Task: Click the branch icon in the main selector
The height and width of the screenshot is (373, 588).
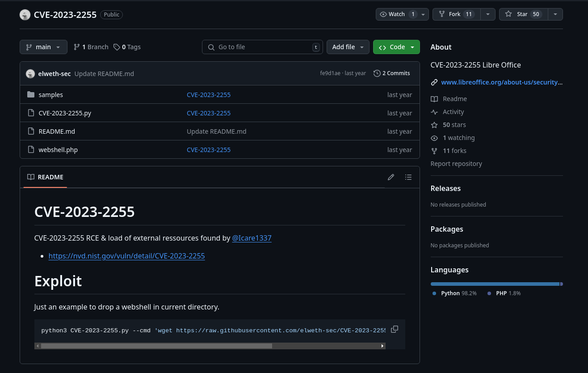Action: pos(29,47)
